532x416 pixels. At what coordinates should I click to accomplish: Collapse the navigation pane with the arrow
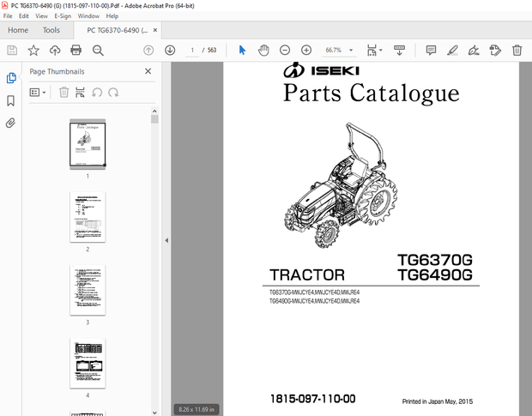tap(166, 240)
